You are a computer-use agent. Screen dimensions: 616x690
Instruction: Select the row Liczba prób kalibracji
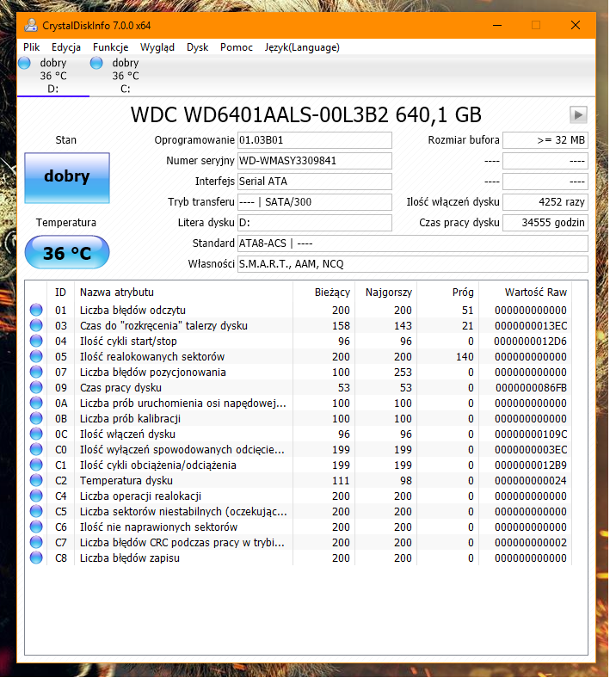[299, 418]
